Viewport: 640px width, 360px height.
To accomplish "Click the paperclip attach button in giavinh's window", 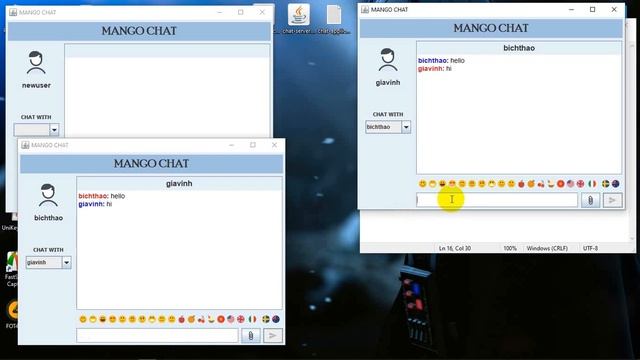I will [590, 200].
